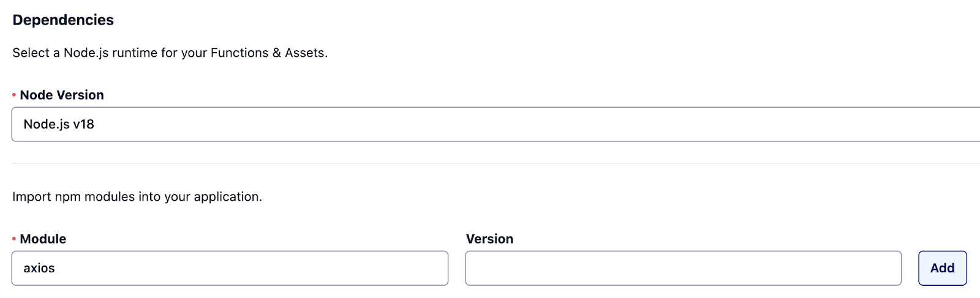980x298 pixels.
Task: Click the red required marker beside Node Version
Action: click(14, 95)
